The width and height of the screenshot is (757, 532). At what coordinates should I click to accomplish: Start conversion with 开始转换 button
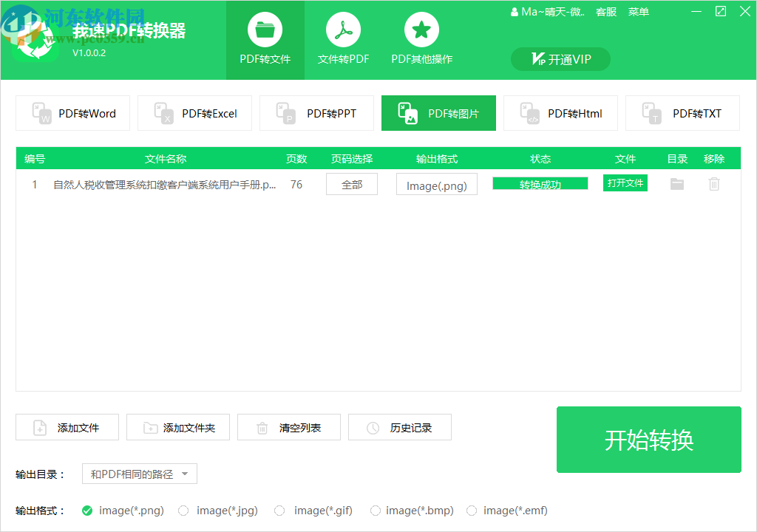[648, 440]
